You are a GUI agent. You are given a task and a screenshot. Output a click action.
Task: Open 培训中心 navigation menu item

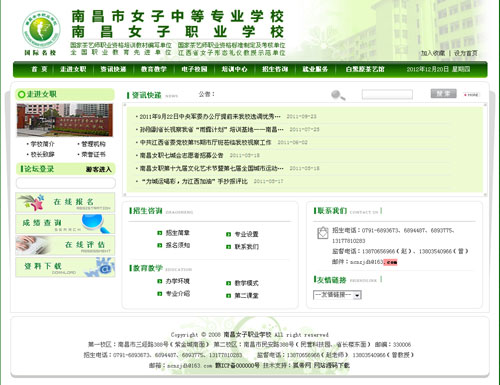point(235,69)
